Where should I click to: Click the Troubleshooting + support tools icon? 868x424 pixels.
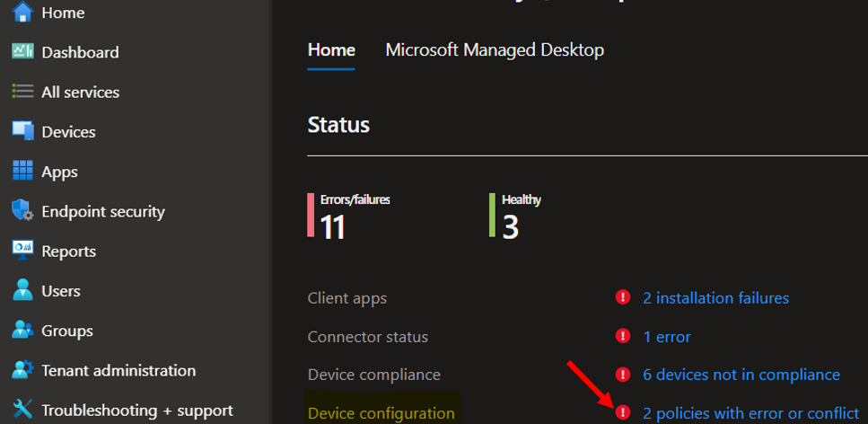[22, 411]
